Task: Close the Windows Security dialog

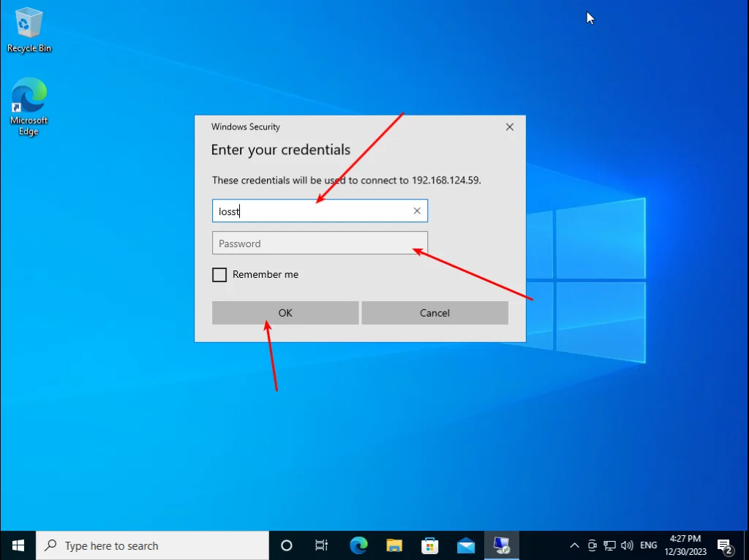Action: coord(510,127)
